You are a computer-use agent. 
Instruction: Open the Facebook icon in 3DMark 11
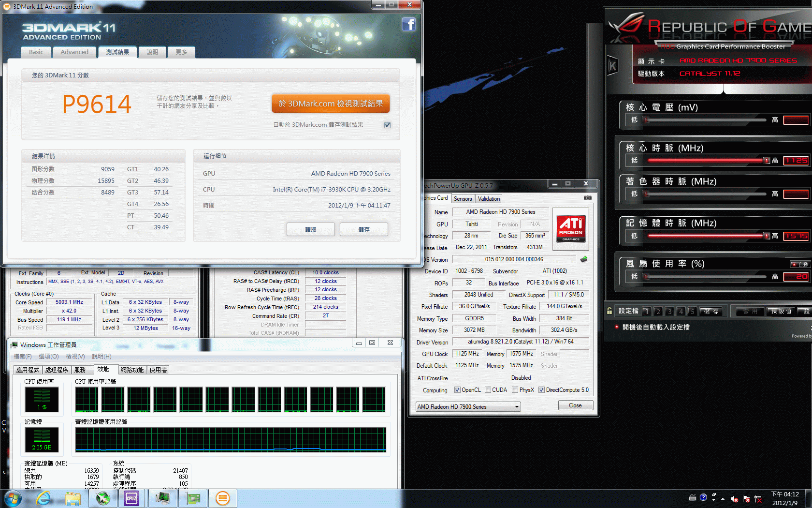pos(409,24)
